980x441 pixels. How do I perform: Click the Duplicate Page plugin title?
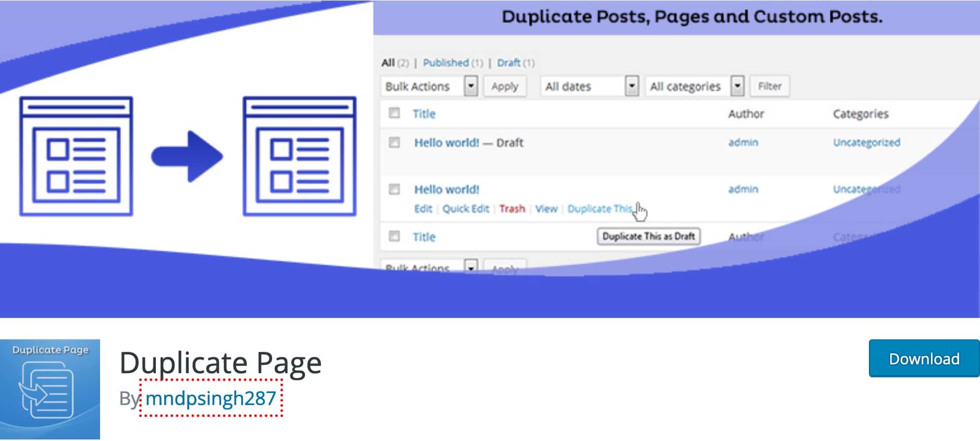click(x=220, y=363)
